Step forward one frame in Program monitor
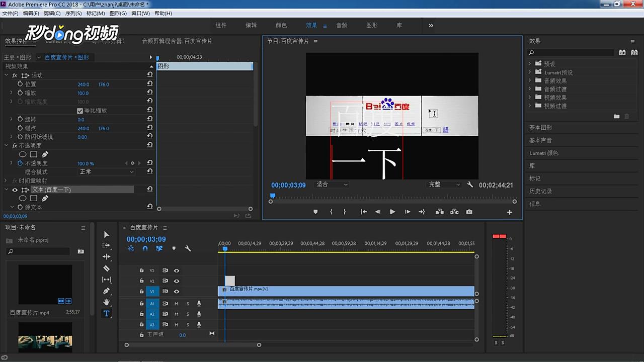The height and width of the screenshot is (362, 644). tap(408, 212)
